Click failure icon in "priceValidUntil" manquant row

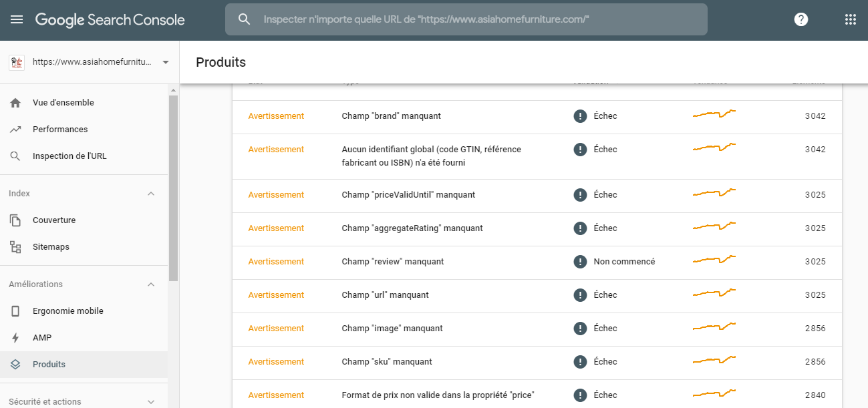[580, 195]
